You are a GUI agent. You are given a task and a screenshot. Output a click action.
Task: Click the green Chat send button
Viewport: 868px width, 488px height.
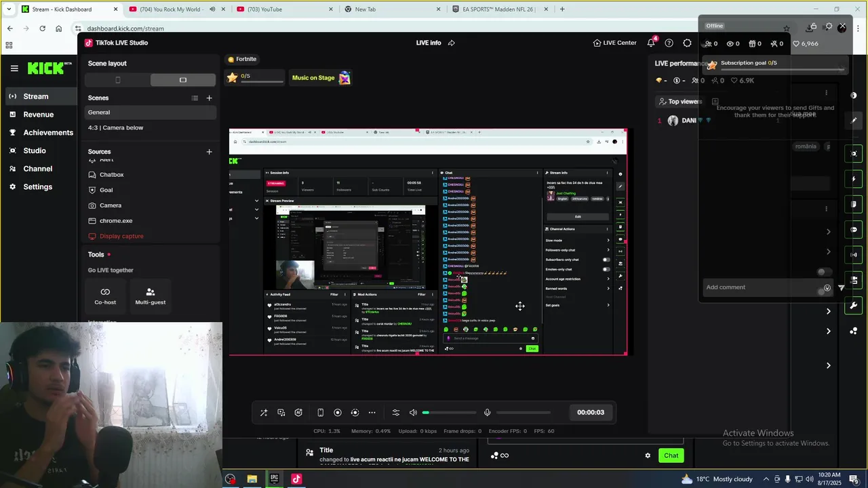[671, 455]
